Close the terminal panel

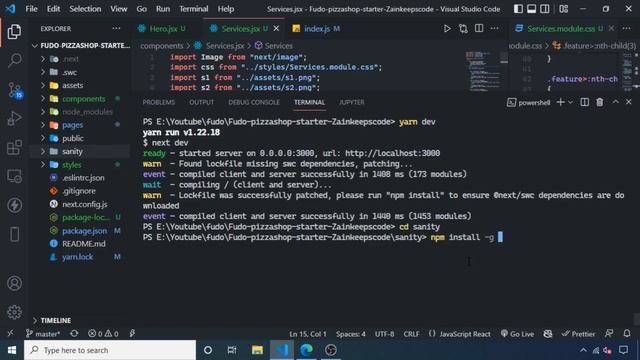pos(629,102)
